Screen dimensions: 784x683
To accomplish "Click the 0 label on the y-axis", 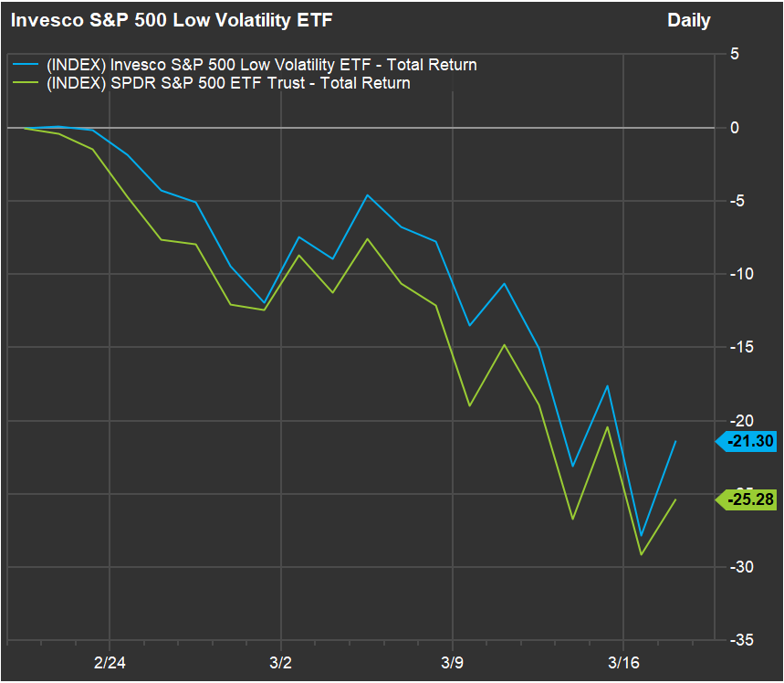I will pyautogui.click(x=734, y=128).
